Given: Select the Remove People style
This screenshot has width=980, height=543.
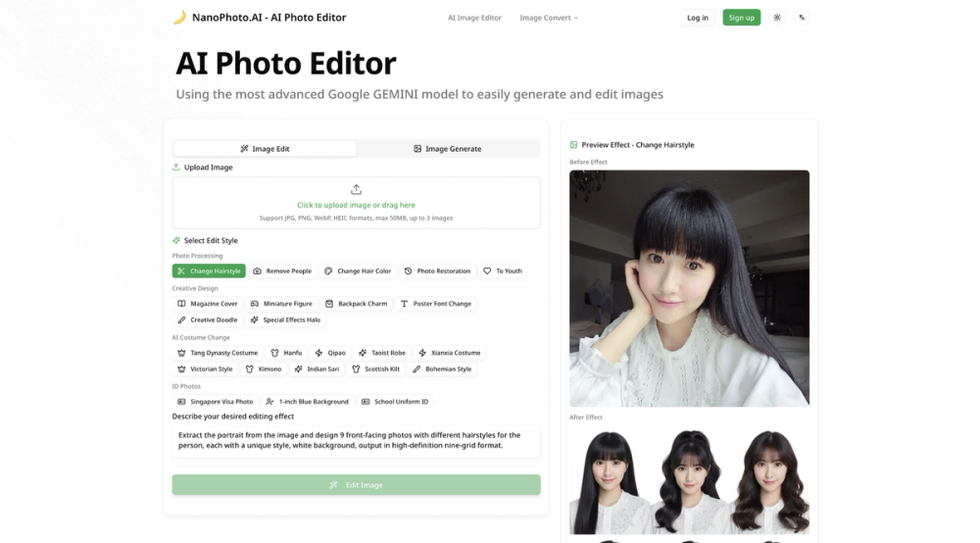Looking at the screenshot, I should pos(282,271).
